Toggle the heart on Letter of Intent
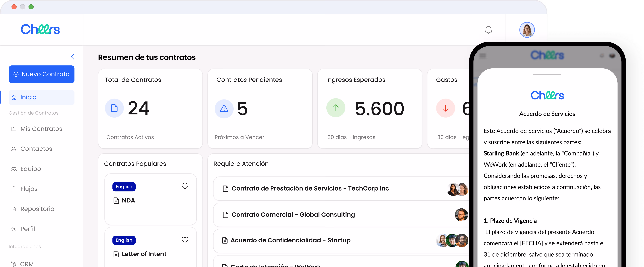This screenshot has height=267, width=644. (x=185, y=240)
